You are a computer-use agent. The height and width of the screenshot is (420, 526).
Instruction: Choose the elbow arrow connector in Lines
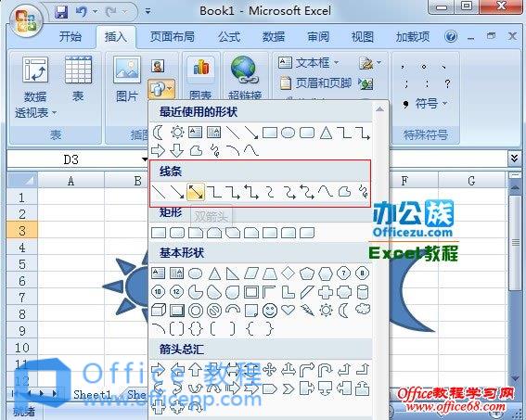click(233, 192)
